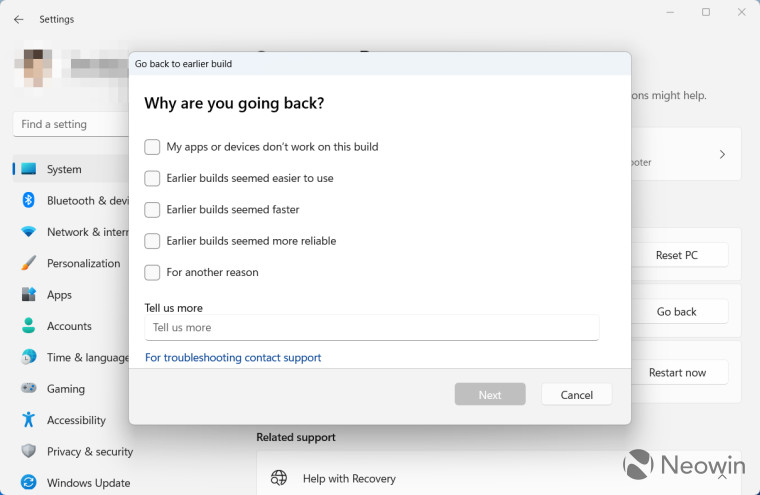Click the Personalization paintbrush icon
The image size is (760, 495).
point(29,263)
